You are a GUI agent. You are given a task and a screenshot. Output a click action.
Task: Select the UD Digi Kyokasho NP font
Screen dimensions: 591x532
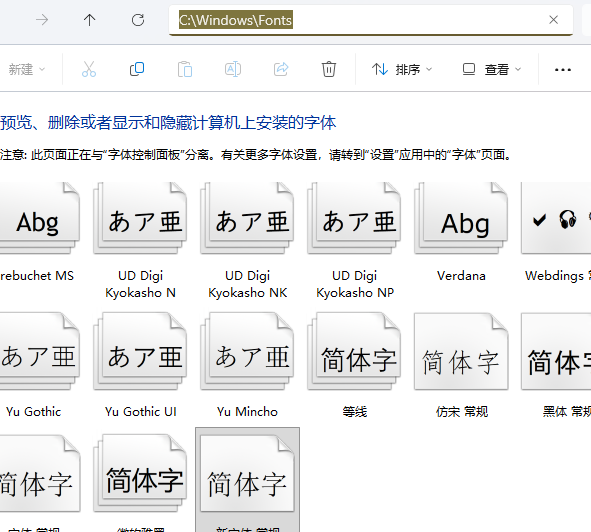tap(354, 219)
